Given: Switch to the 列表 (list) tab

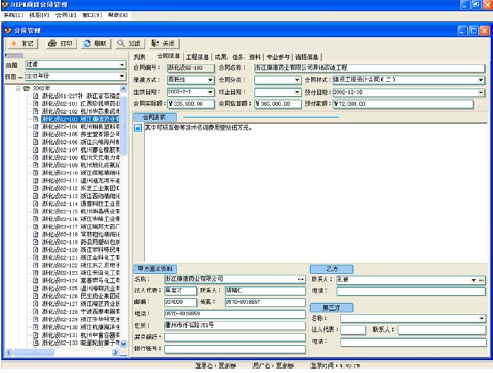Looking at the screenshot, I should (139, 57).
